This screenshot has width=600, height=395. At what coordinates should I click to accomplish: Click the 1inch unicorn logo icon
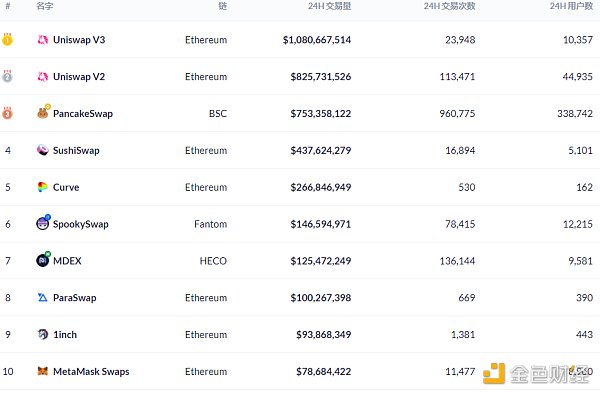42,334
